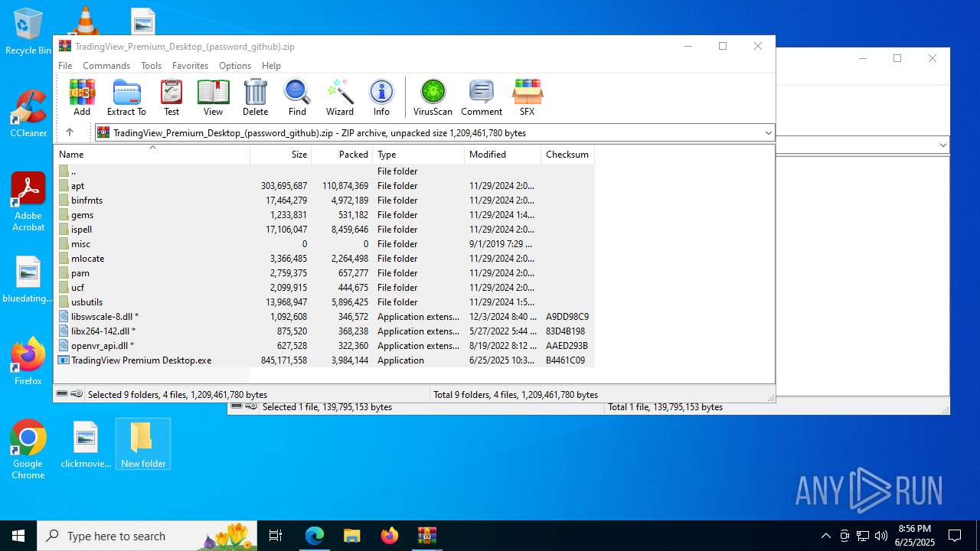Open Firefox desktop shortcut

(28, 362)
